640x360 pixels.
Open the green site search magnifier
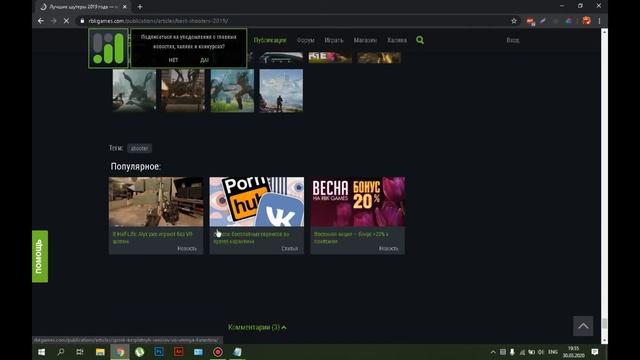[420, 40]
